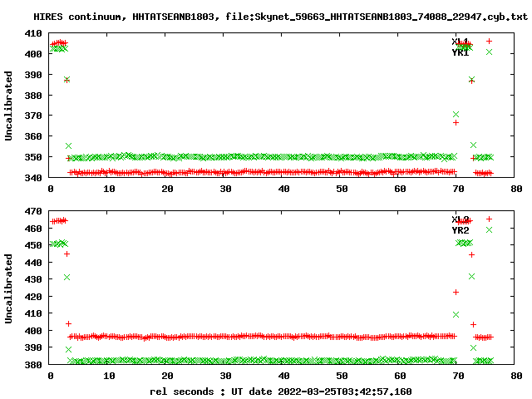
Task: Click x-axis tick 20 under the bottom plot
Action: point(167,376)
